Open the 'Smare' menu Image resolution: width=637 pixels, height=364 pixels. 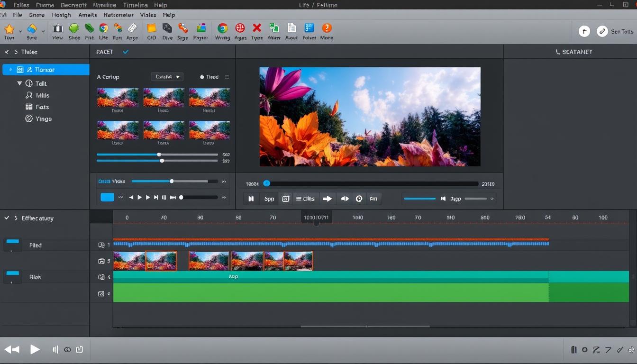36,15
